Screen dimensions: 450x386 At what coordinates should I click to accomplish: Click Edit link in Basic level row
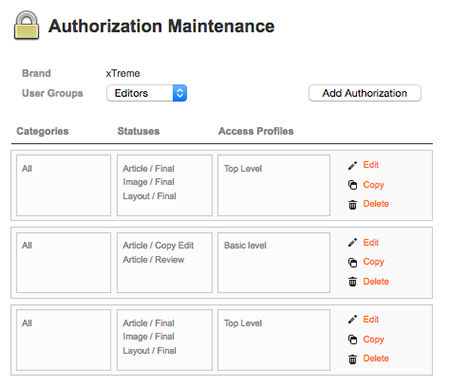(x=371, y=242)
